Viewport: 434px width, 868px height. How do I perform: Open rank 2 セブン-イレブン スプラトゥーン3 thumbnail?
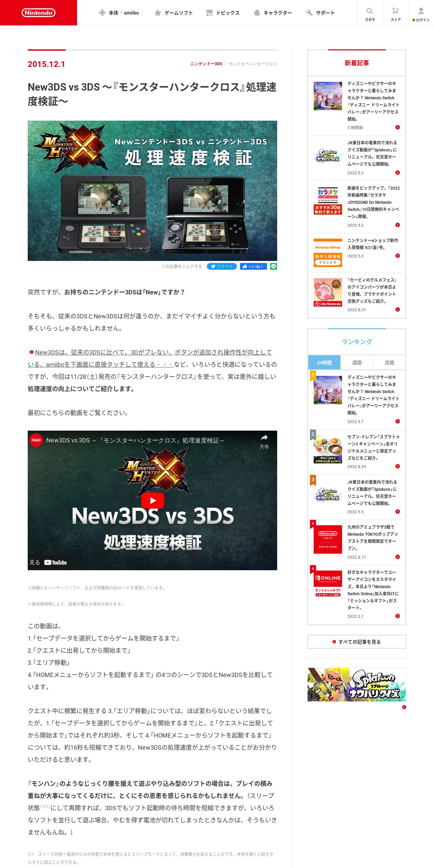point(328,450)
